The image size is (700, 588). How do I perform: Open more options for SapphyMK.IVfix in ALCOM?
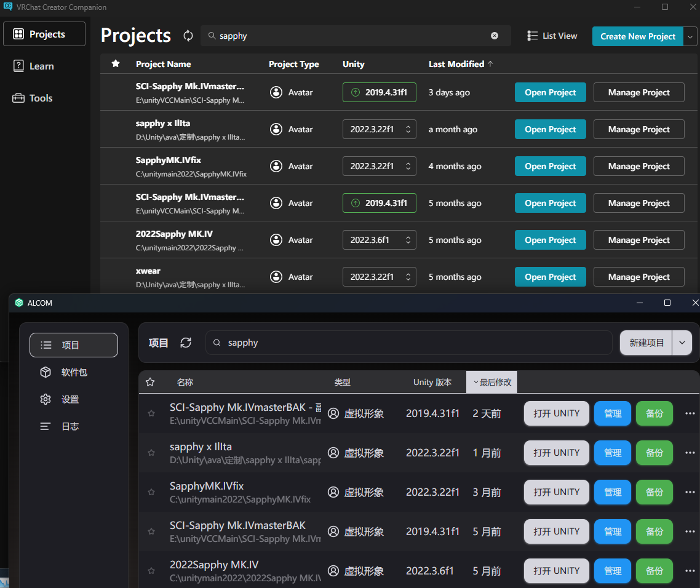(690, 492)
